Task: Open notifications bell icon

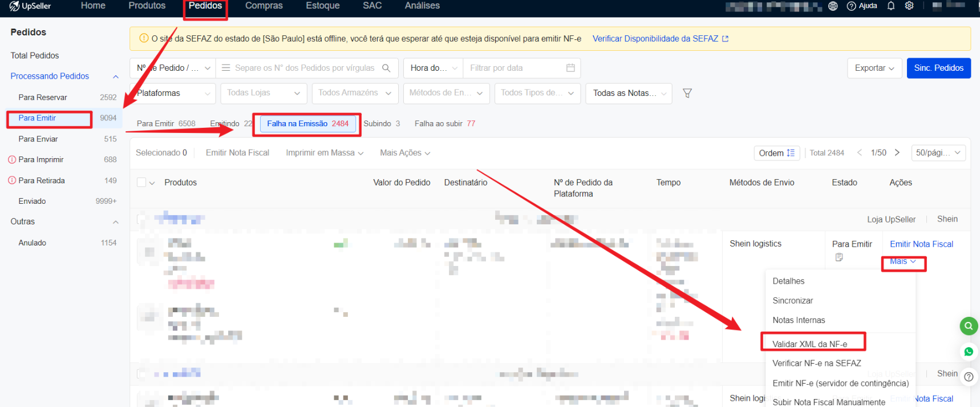Action: [x=891, y=6]
